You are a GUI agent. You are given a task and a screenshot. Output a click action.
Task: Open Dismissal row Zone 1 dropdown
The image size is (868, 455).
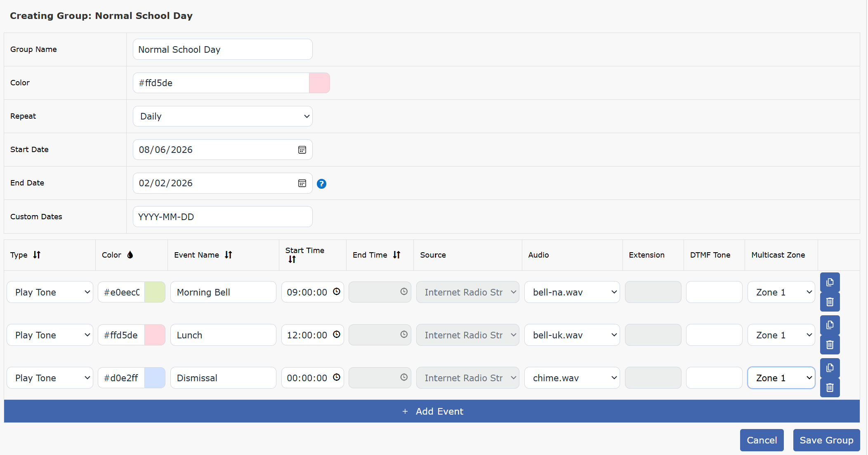pos(781,378)
